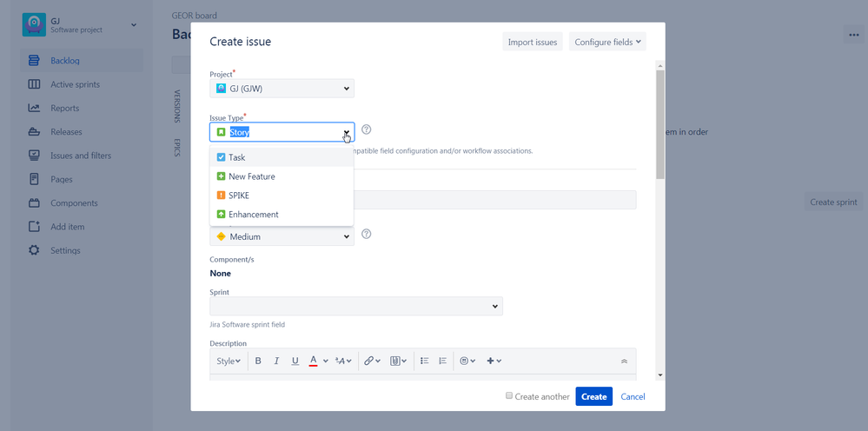Open project Settings in sidebar

coord(82,250)
